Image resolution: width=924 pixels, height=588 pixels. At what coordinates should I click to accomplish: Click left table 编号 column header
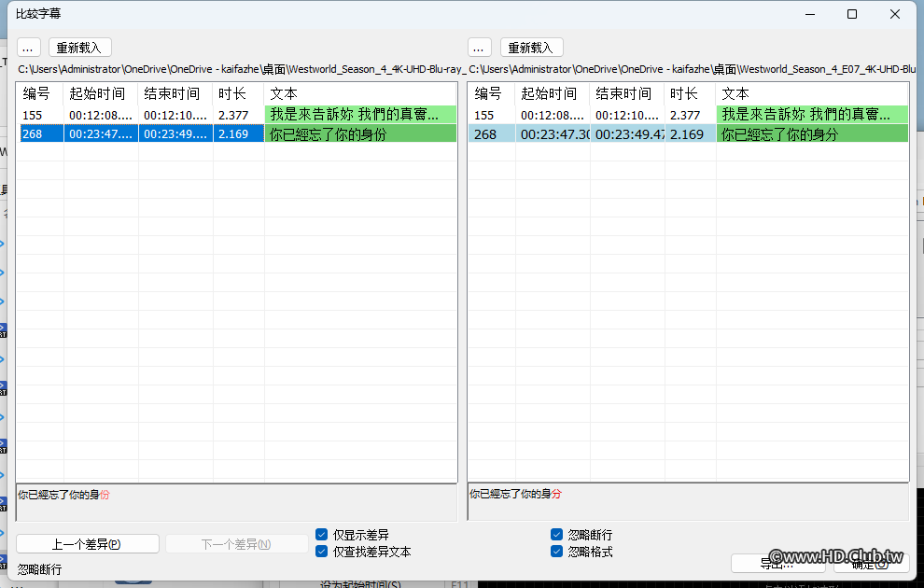40,93
